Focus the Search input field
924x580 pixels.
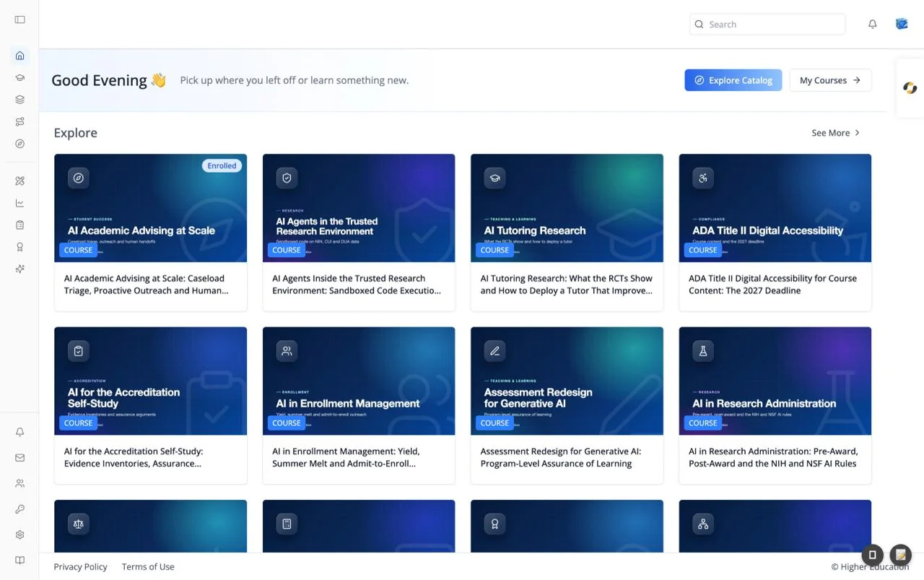point(767,24)
